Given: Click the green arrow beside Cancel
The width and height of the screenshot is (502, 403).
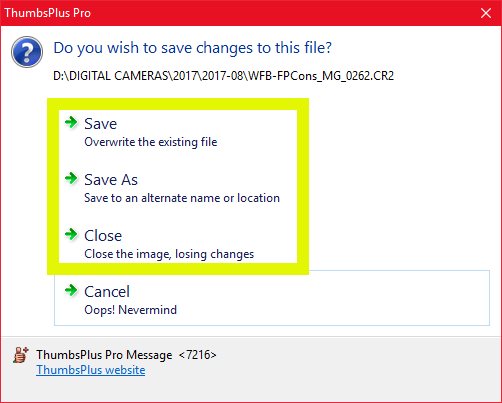Looking at the screenshot, I should pos(71,290).
